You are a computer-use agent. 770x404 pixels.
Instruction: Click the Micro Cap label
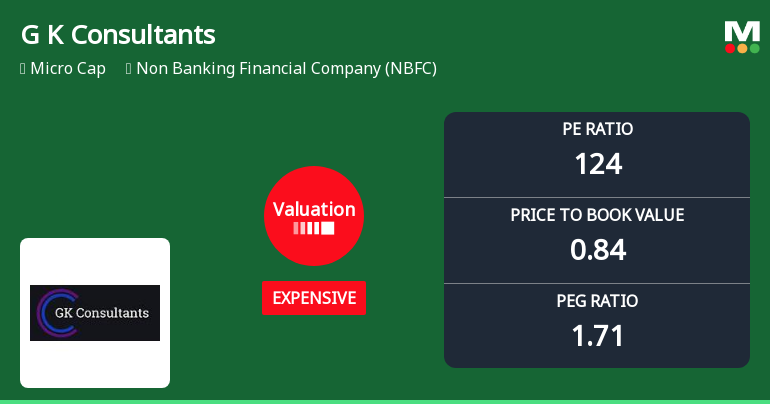click(68, 68)
